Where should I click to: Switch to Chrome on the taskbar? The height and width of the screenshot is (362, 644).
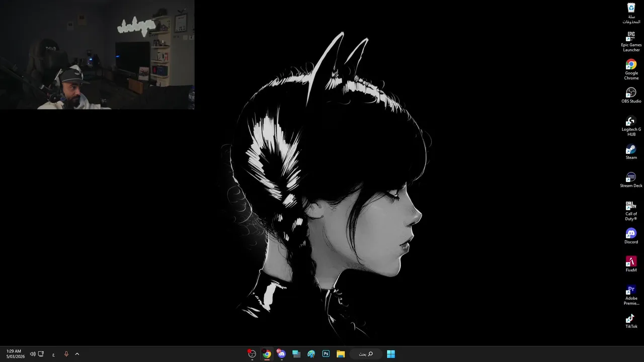tap(267, 354)
